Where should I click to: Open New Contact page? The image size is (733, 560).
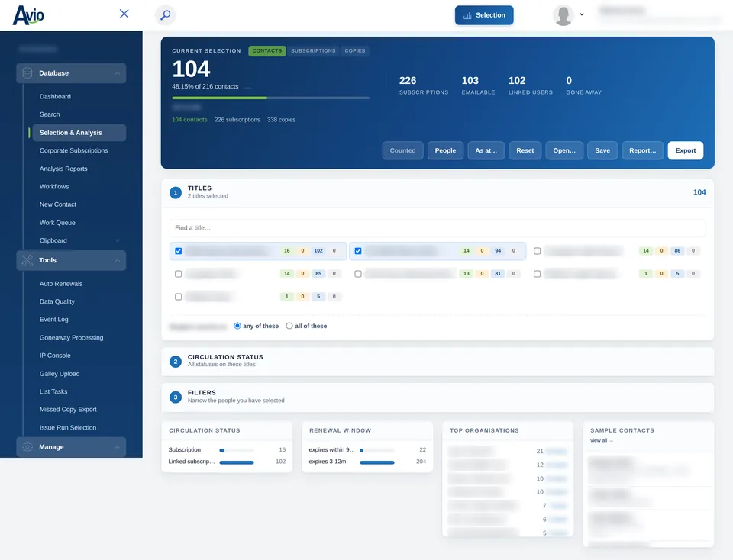(57, 204)
